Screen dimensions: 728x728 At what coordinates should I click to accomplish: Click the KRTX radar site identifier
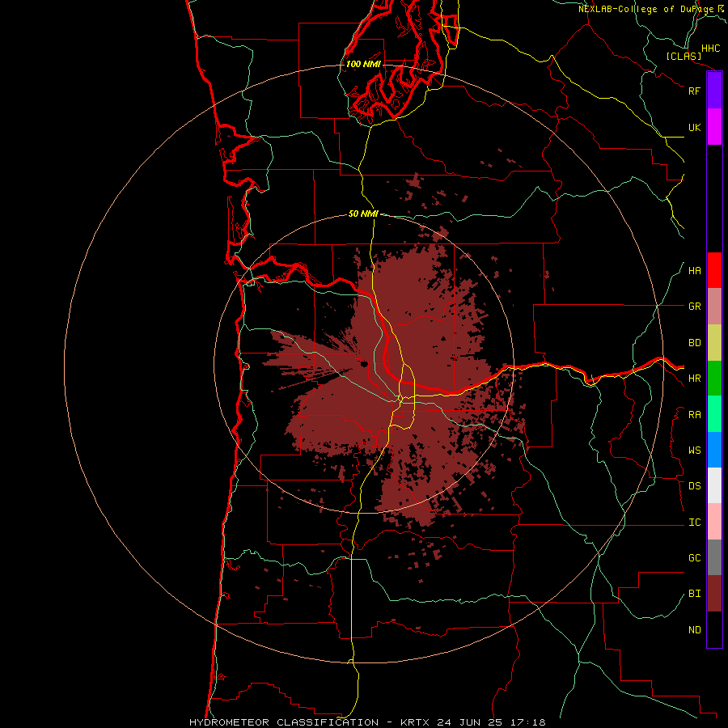click(415, 722)
